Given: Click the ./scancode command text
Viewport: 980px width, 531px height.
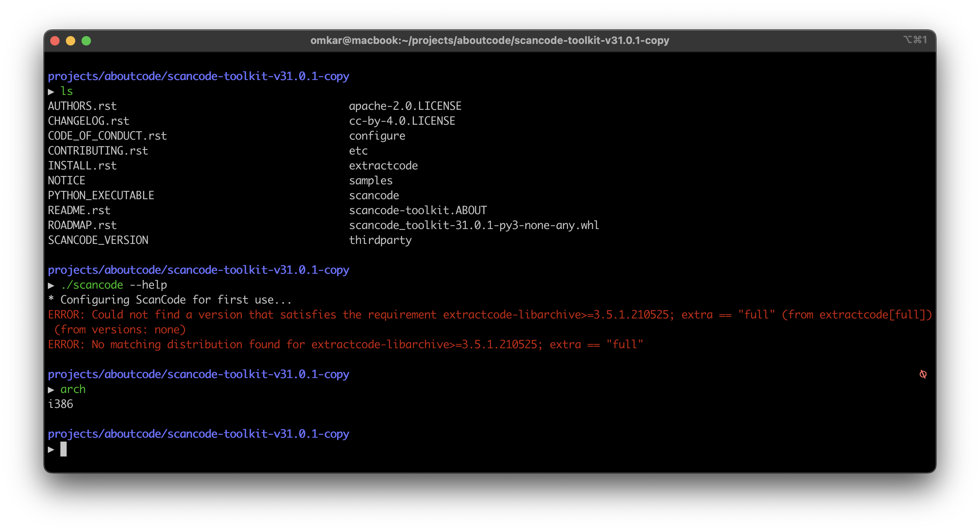Looking at the screenshot, I should (92, 285).
